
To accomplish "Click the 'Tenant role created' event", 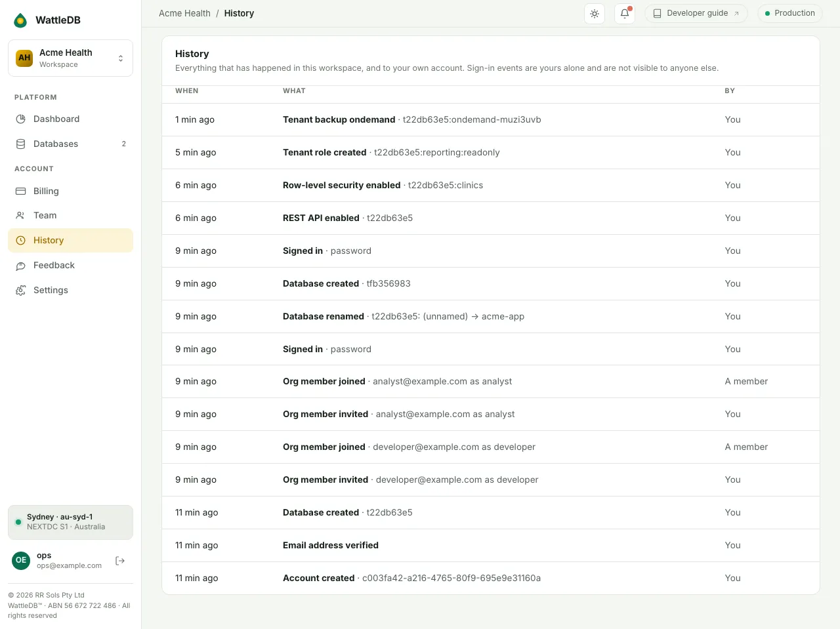I will click(491, 152).
